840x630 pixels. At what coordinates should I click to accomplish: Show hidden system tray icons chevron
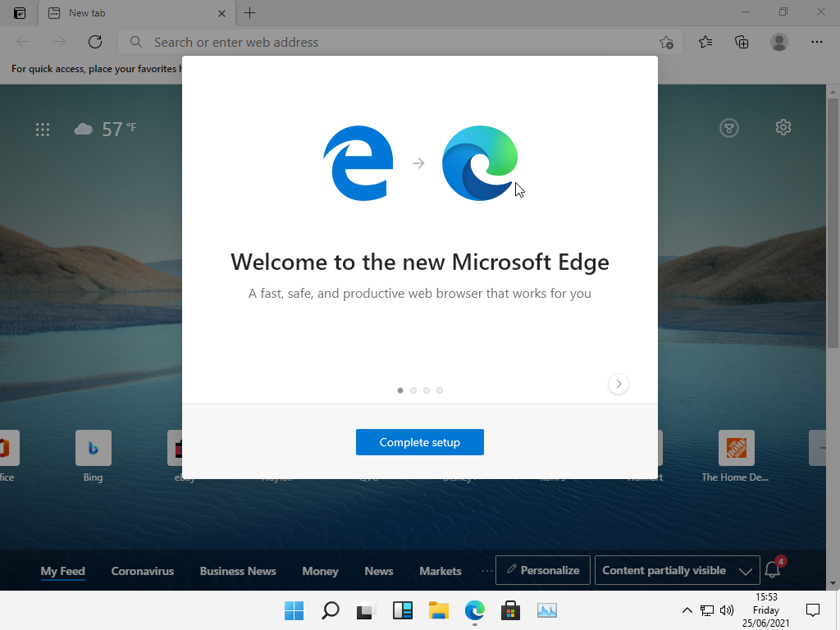[687, 610]
